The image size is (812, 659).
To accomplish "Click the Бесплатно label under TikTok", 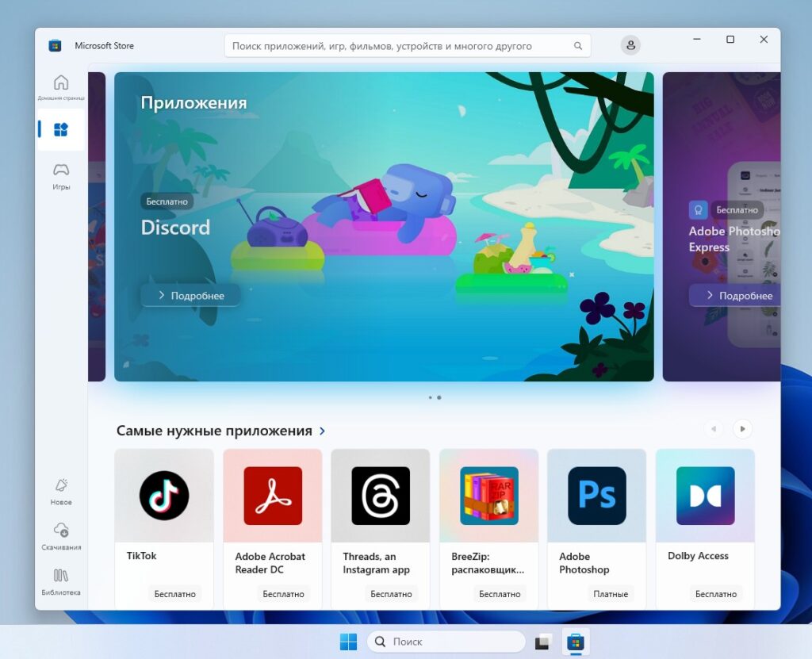I will (x=175, y=594).
